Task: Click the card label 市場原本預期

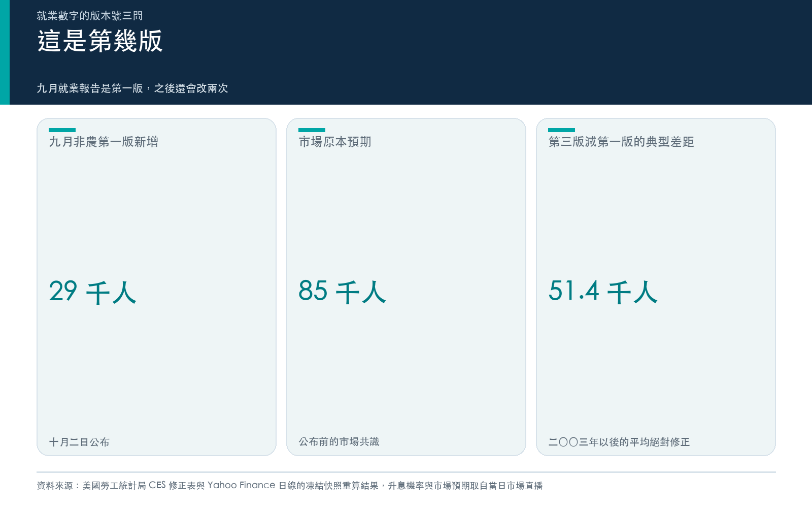Action: coord(335,142)
